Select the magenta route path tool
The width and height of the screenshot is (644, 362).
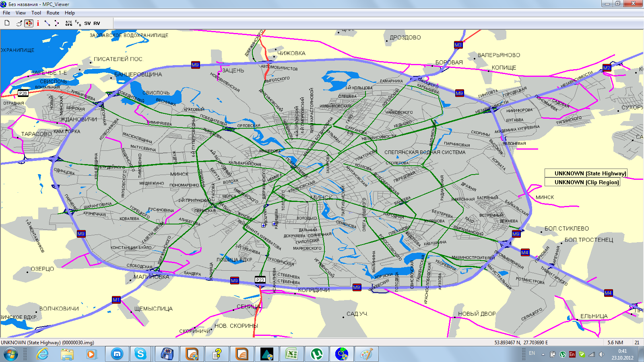(x=57, y=23)
